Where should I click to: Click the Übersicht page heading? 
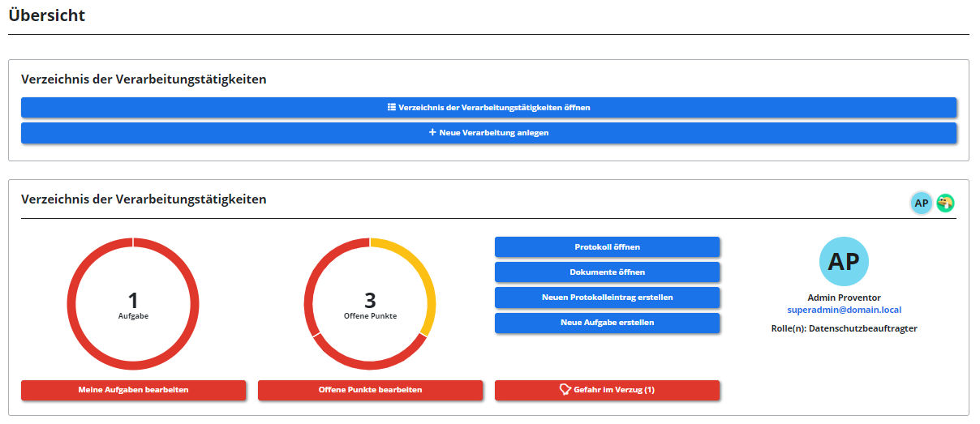tap(46, 15)
